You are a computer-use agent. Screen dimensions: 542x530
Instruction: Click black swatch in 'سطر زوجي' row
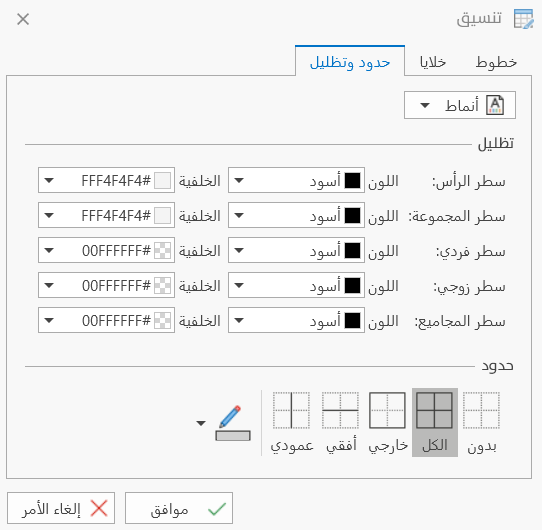[353, 285]
